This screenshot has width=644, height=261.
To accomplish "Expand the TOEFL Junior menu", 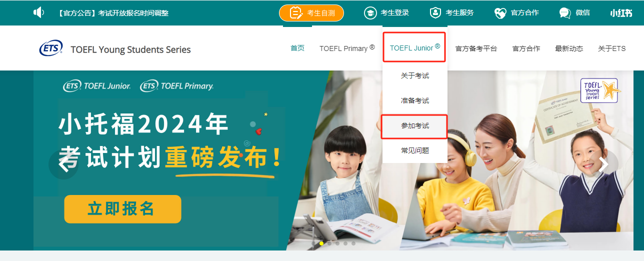I will [x=414, y=47].
